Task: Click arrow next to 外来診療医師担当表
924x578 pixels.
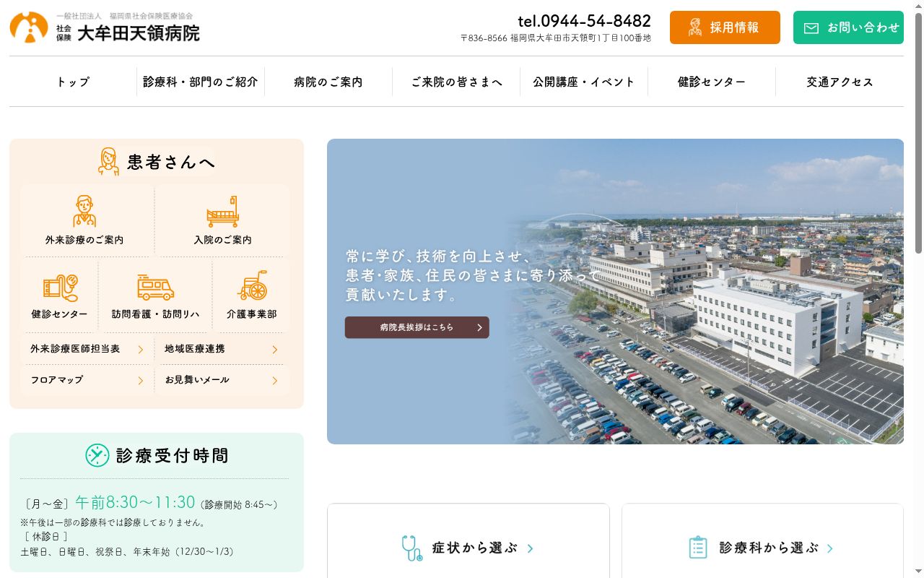Action: (x=141, y=350)
